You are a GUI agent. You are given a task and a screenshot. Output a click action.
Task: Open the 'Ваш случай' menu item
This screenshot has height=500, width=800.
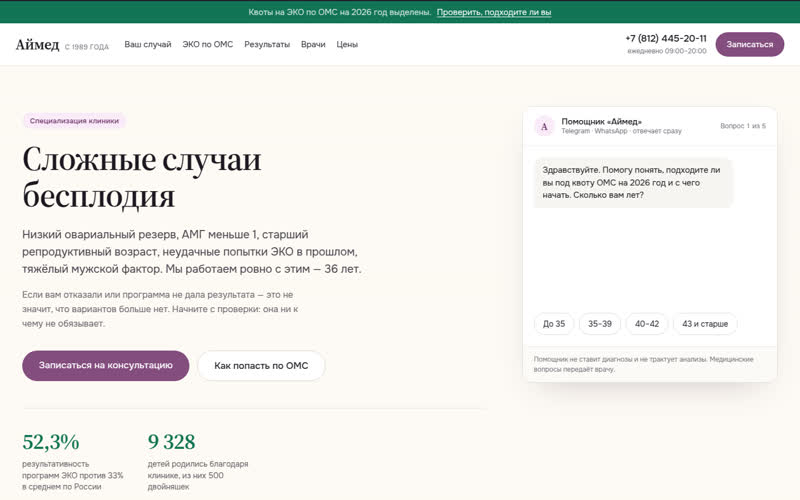click(148, 44)
